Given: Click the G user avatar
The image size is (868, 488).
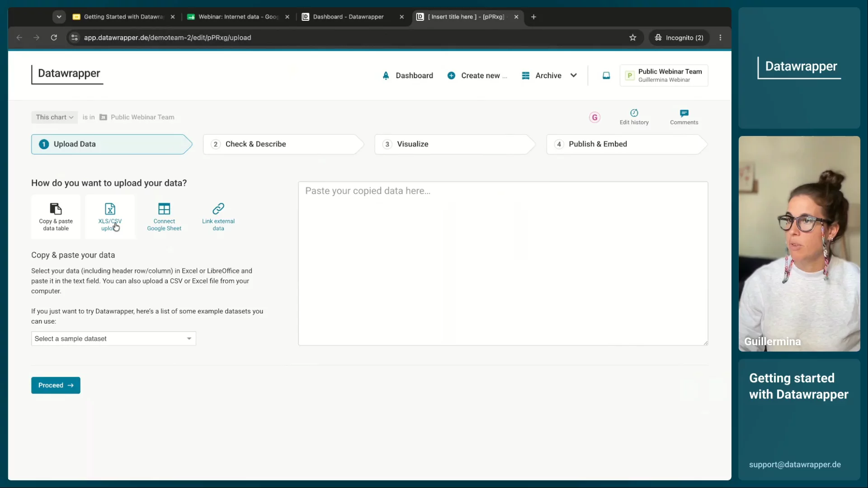Looking at the screenshot, I should (594, 117).
